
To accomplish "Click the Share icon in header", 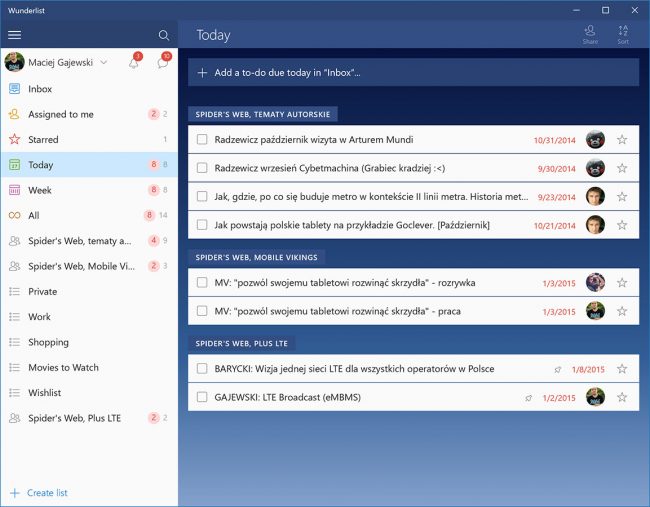I will click(590, 35).
